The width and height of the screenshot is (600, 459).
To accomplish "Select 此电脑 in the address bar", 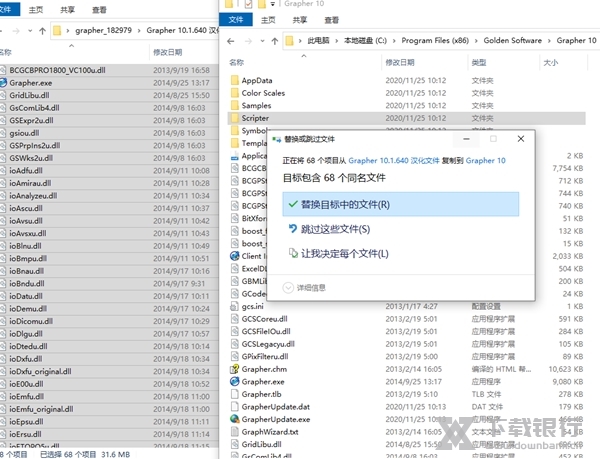I will pos(318,41).
